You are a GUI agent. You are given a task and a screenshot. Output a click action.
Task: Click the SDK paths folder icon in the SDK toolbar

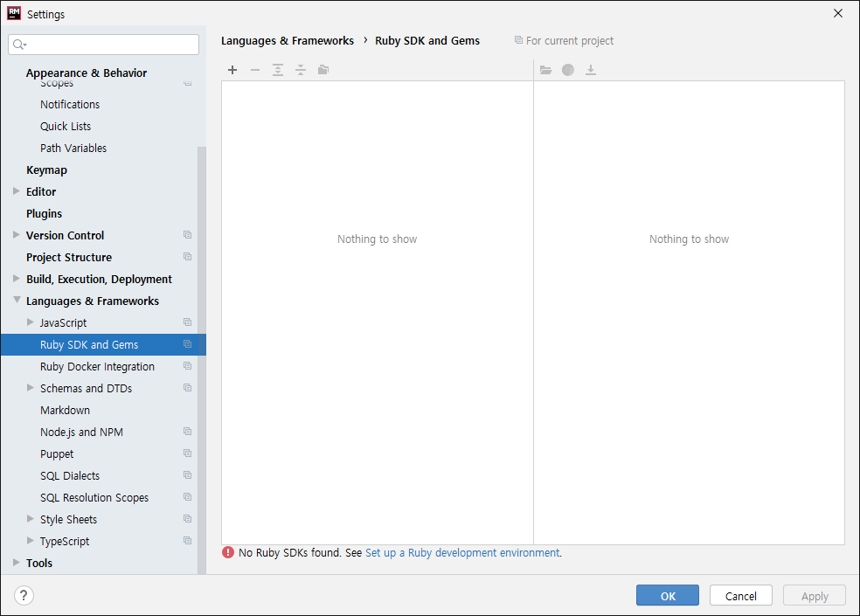pyautogui.click(x=323, y=70)
